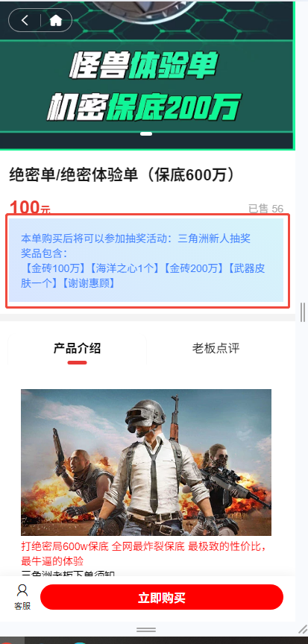This screenshot has width=308, height=644.
Task: Click the vertical double-line handle on right edge
Action: point(303,312)
